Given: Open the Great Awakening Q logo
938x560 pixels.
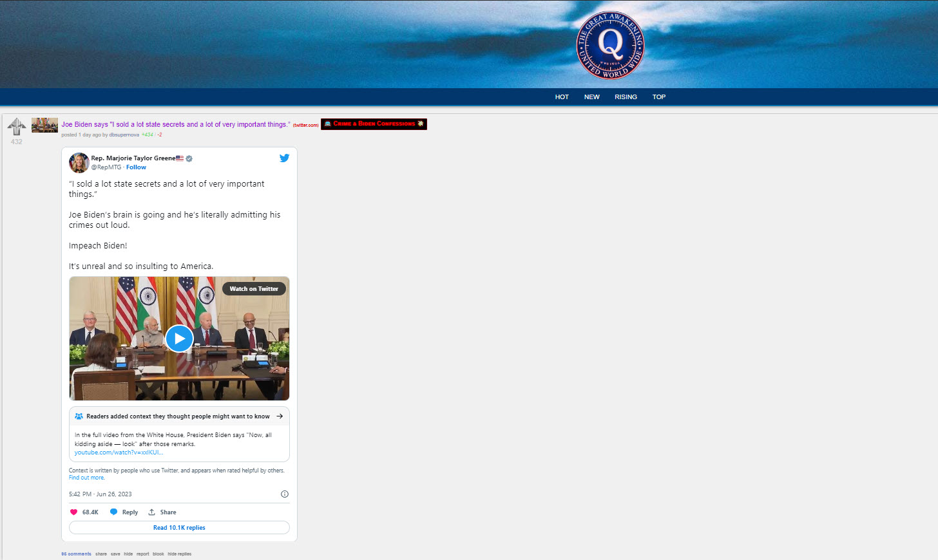Looking at the screenshot, I should tap(610, 45).
